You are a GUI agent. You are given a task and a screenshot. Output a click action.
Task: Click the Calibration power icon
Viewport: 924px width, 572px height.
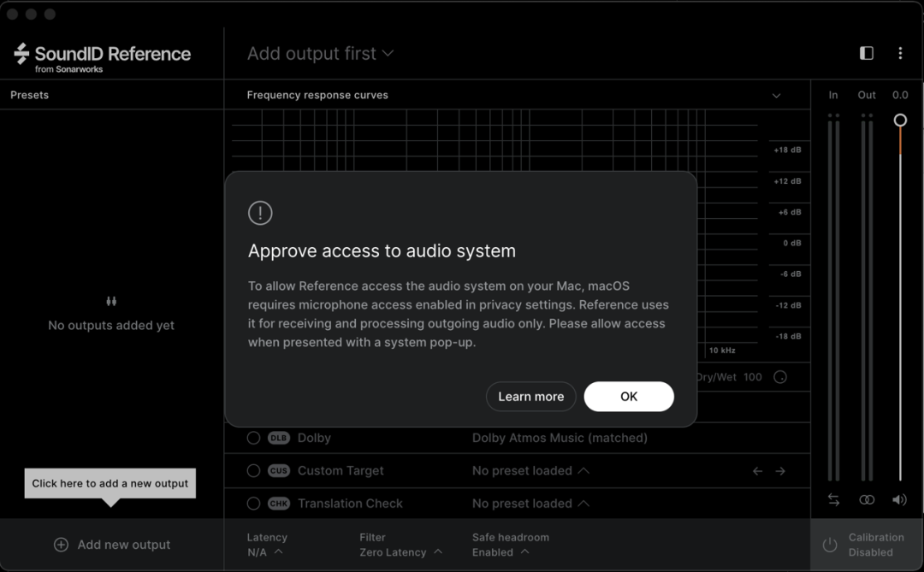pyautogui.click(x=829, y=545)
